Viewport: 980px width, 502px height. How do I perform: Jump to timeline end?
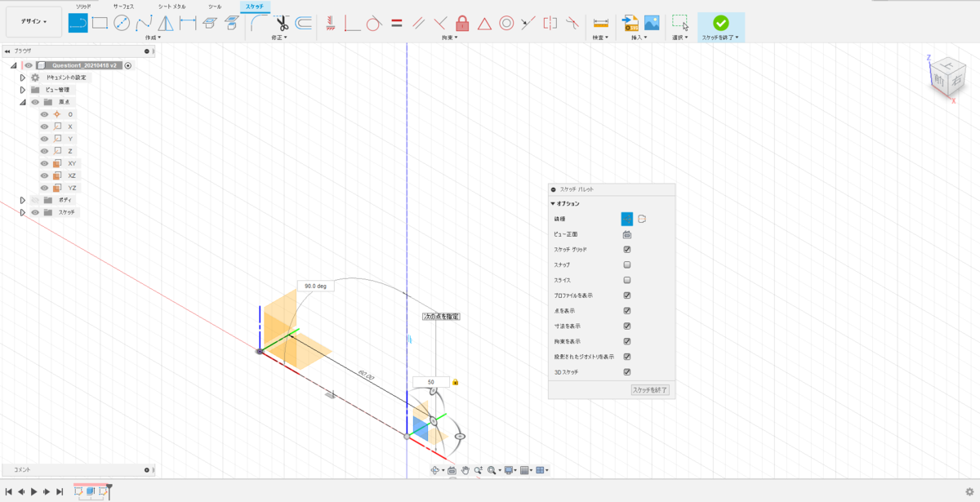(x=60, y=492)
